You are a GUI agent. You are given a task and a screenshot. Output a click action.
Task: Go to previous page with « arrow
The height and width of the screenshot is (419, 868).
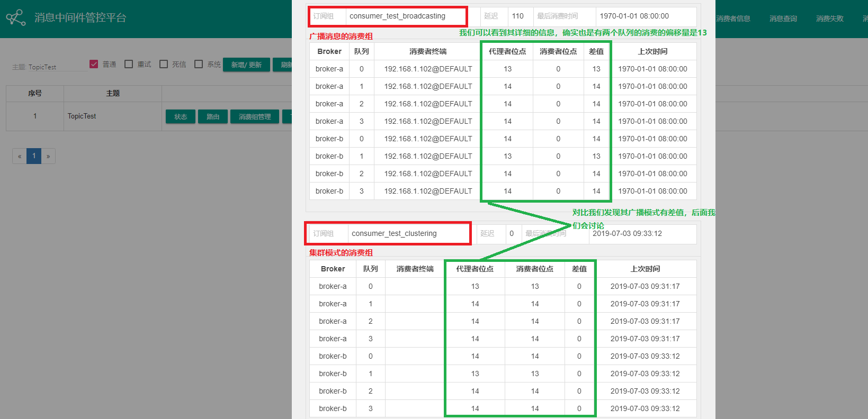(x=20, y=156)
